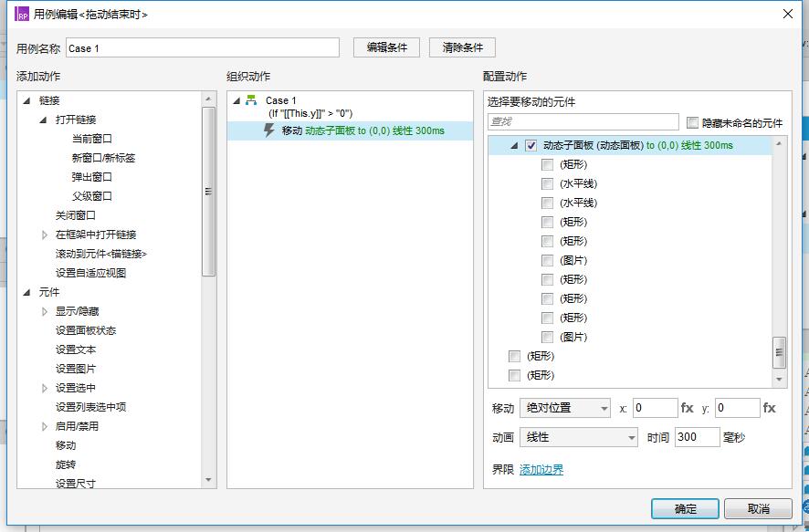Screen dimensions: 809x532
Task: Open the 绝对位置 move type dropdown
Action: (565, 408)
